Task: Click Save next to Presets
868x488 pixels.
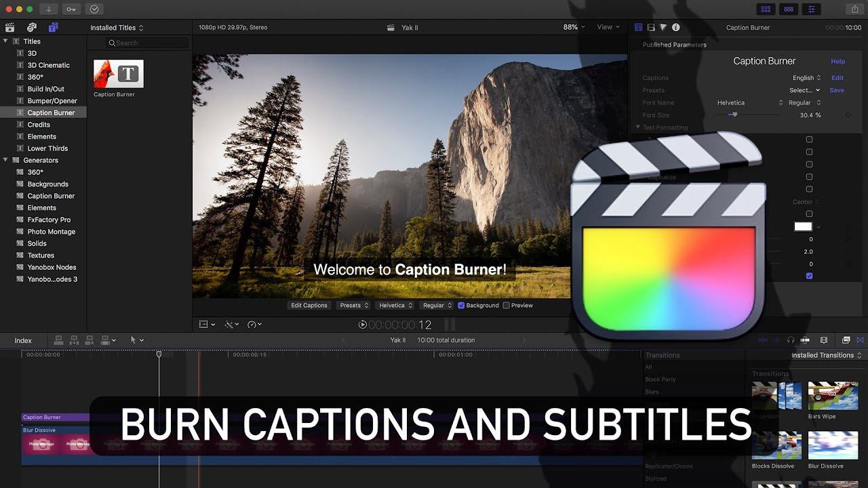Action: coord(837,90)
